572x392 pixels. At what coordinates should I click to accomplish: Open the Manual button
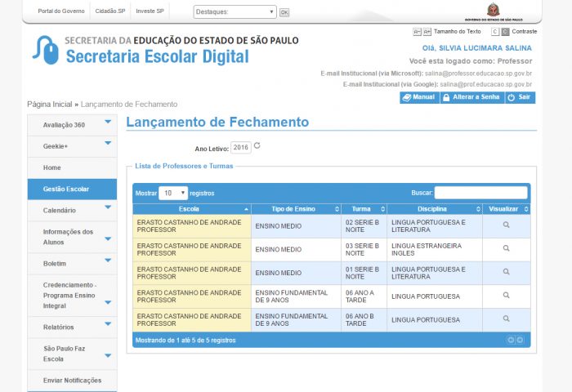[x=419, y=97]
